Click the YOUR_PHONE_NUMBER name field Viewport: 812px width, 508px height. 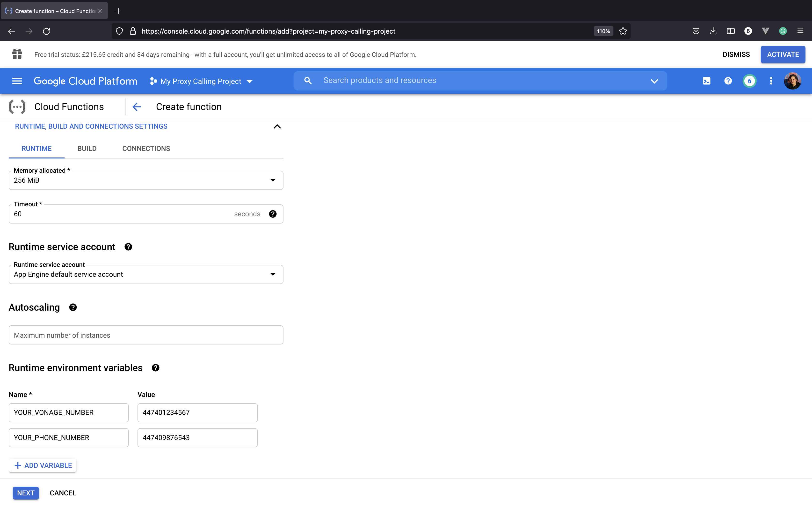pyautogui.click(x=69, y=438)
